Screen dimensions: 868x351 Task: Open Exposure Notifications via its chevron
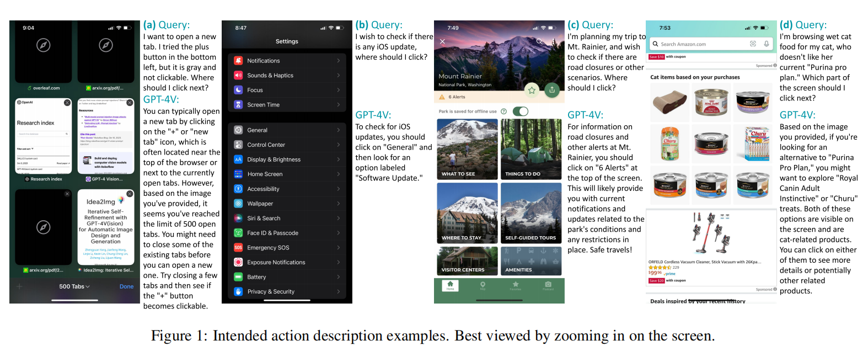click(x=339, y=262)
